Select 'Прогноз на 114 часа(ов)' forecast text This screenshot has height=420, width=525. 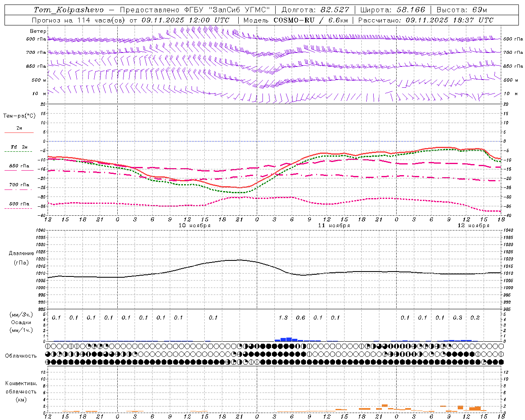(78, 20)
